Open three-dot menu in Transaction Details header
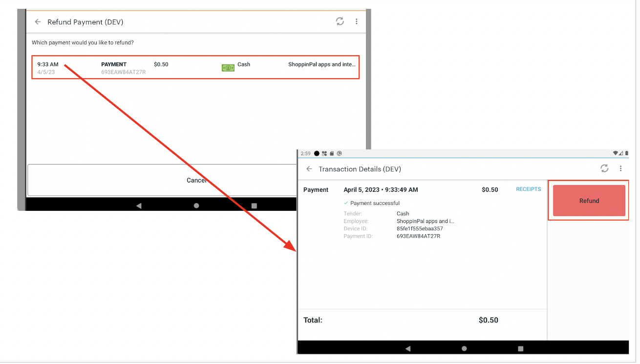Image resolution: width=640 pixels, height=364 pixels. (x=621, y=168)
